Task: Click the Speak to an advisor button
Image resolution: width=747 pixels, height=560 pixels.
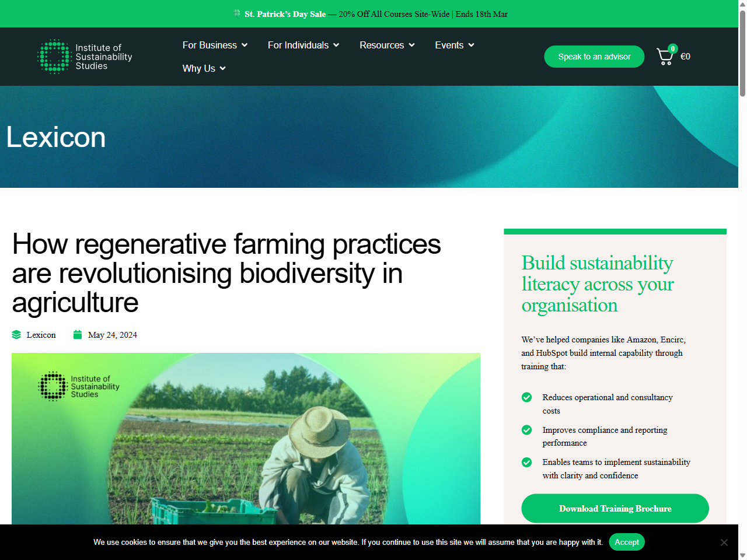Action: pos(594,56)
